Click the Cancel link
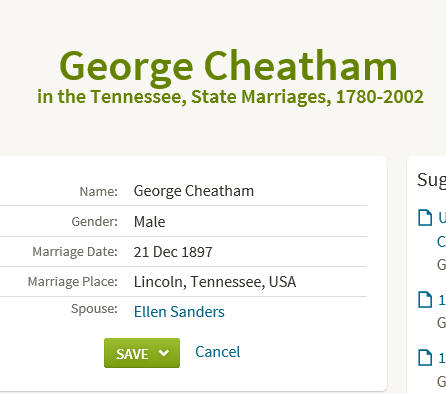 (x=217, y=352)
